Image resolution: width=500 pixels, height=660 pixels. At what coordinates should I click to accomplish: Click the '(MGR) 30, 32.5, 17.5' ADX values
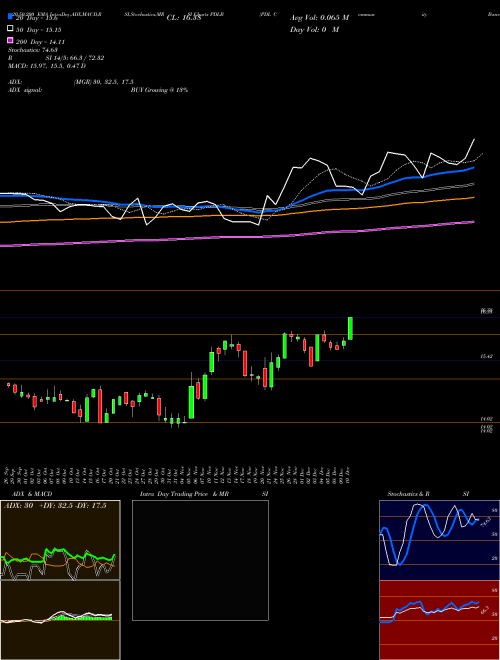[104, 82]
